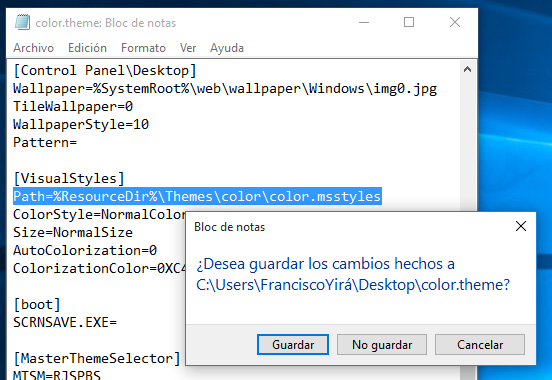Click the Bloc de notas dialog title
This screenshot has width=552, height=380.
[230, 227]
